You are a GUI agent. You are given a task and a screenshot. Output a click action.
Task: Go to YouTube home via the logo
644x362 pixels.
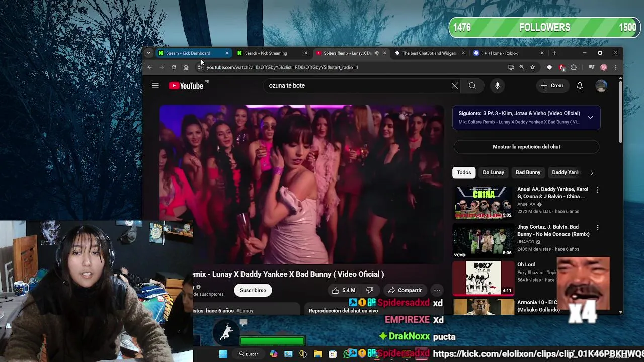pyautogui.click(x=186, y=86)
